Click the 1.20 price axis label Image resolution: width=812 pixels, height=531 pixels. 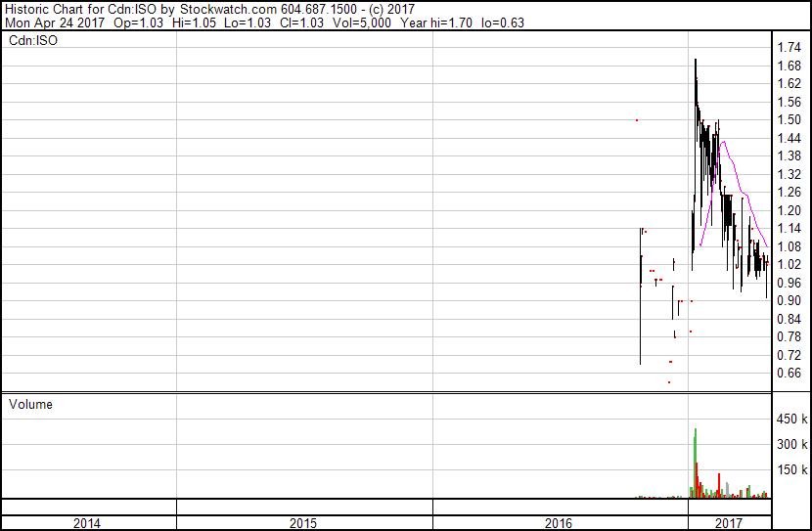[789, 210]
